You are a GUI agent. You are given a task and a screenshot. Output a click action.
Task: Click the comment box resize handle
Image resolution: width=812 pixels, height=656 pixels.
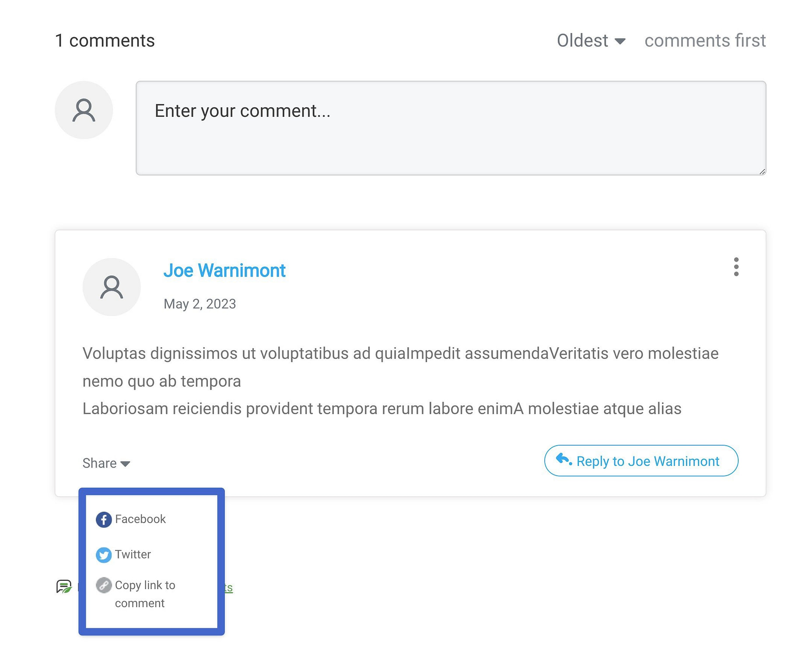point(762,171)
